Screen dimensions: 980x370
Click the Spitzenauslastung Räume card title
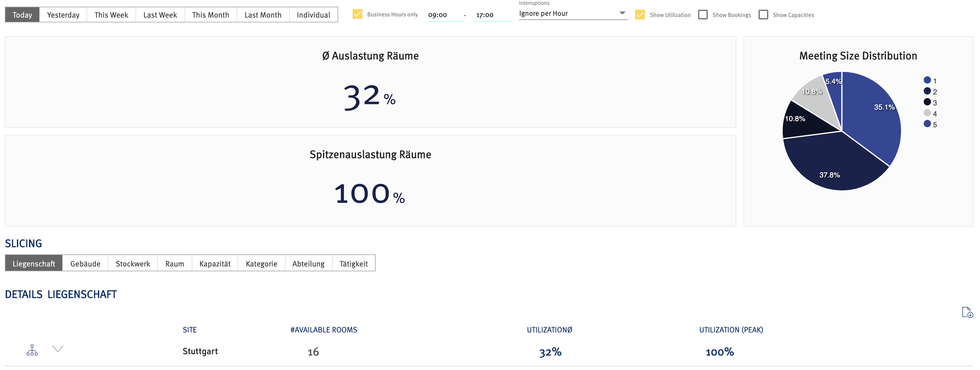[370, 155]
